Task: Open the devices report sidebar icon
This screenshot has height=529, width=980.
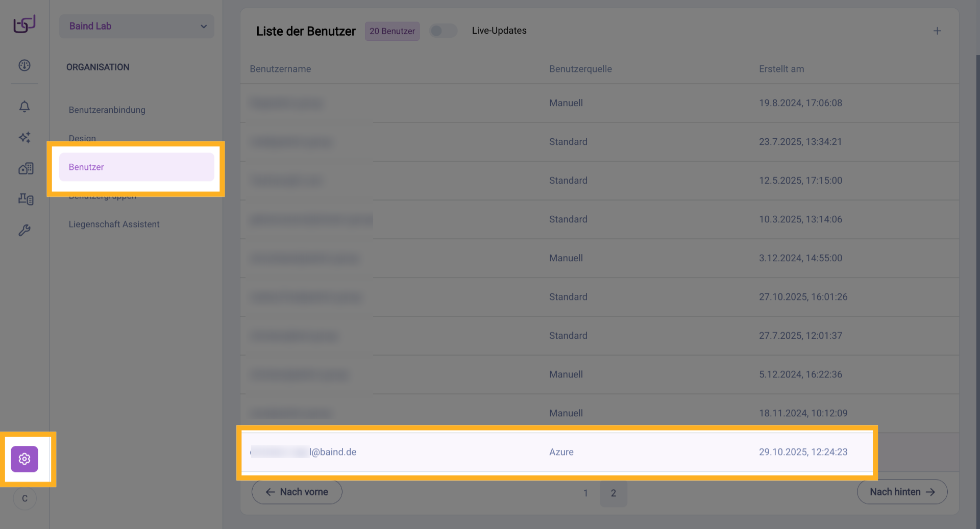Action: coord(26,199)
